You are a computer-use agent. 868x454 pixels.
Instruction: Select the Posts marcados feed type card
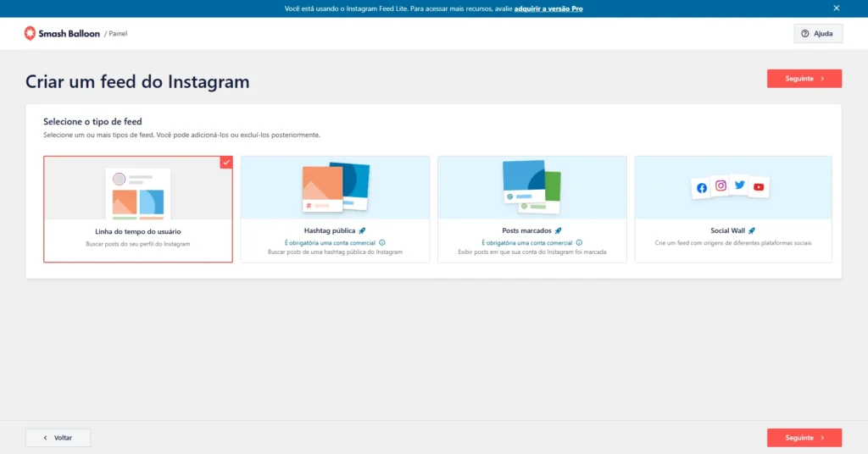point(531,208)
